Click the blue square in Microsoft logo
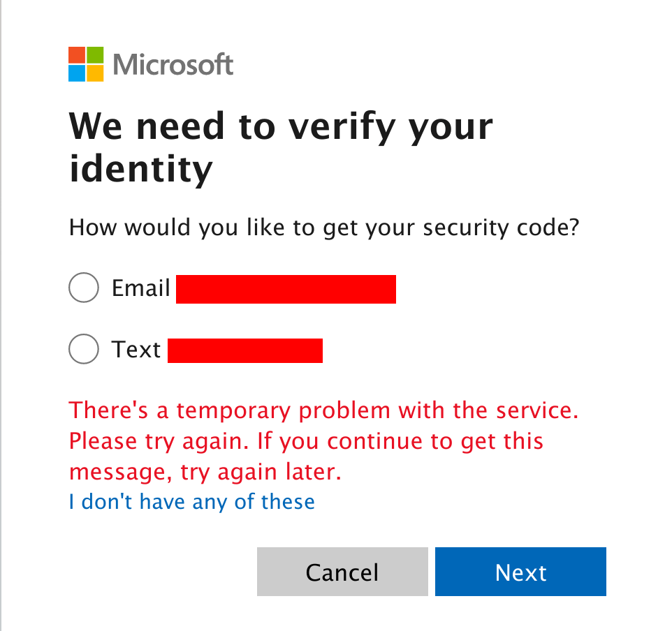 coord(77,73)
